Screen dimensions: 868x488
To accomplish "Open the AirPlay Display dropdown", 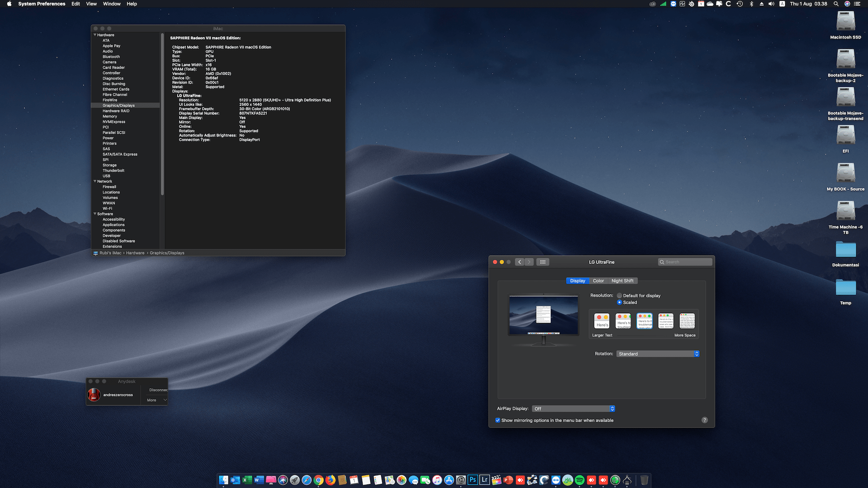I will tap(573, 408).
